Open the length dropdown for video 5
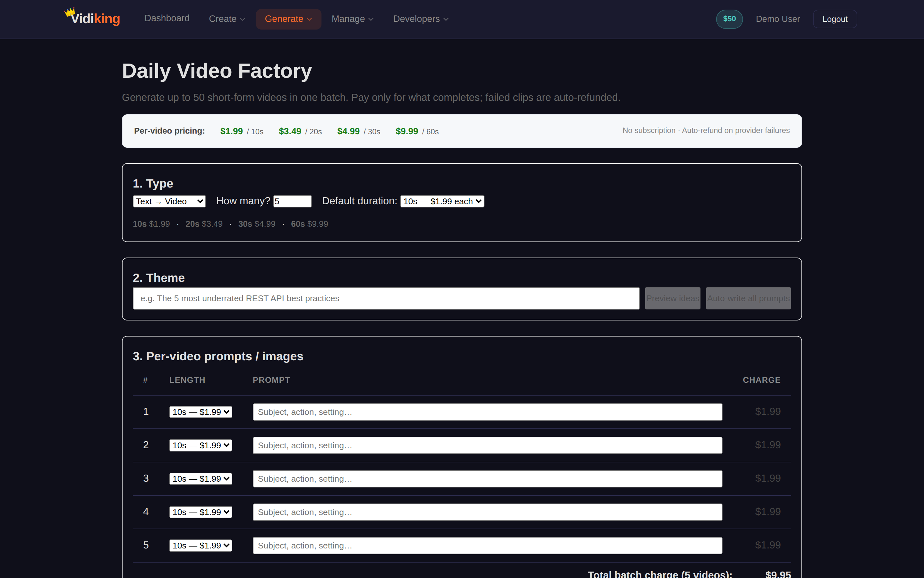The width and height of the screenshot is (924, 578). (201, 545)
